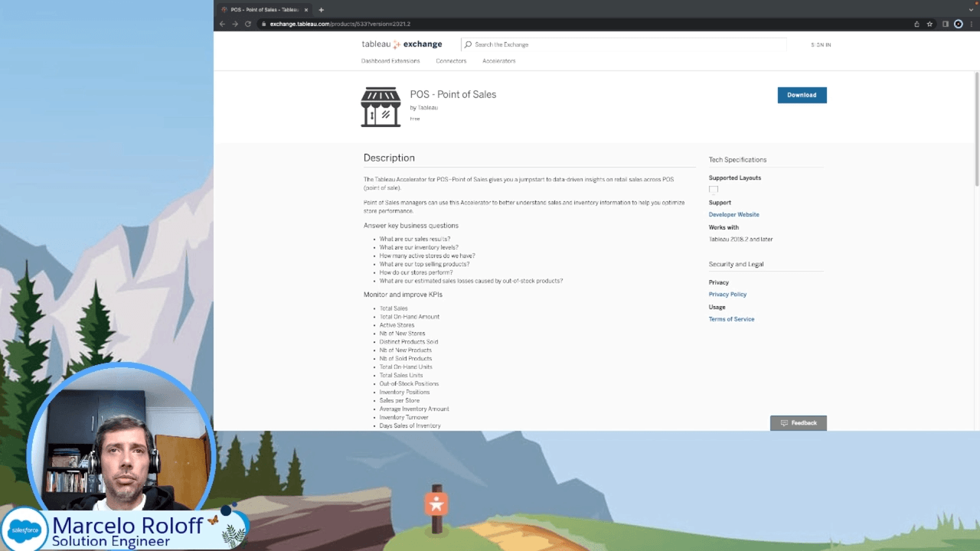
Task: Go to the Accelerators section
Action: click(x=498, y=61)
